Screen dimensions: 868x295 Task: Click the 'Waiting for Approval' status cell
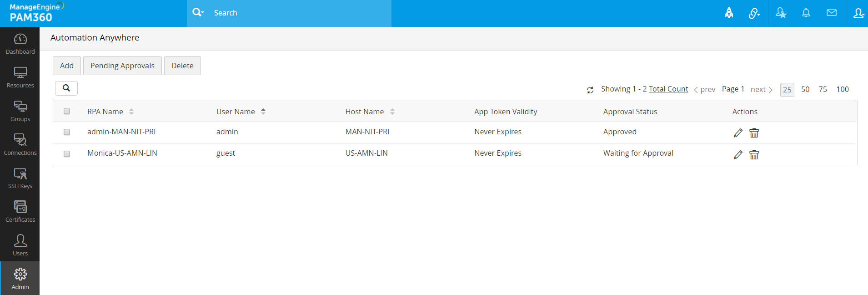(x=638, y=153)
